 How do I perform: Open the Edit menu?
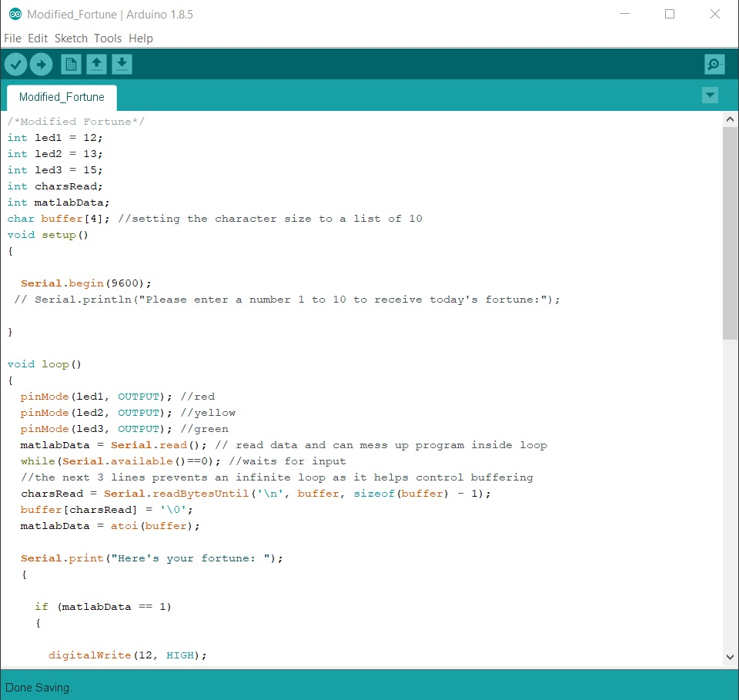tap(38, 39)
